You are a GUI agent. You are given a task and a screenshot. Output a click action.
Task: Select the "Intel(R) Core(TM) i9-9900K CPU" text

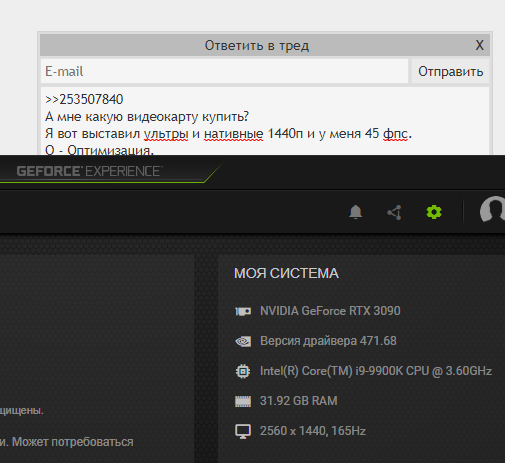(x=344, y=371)
